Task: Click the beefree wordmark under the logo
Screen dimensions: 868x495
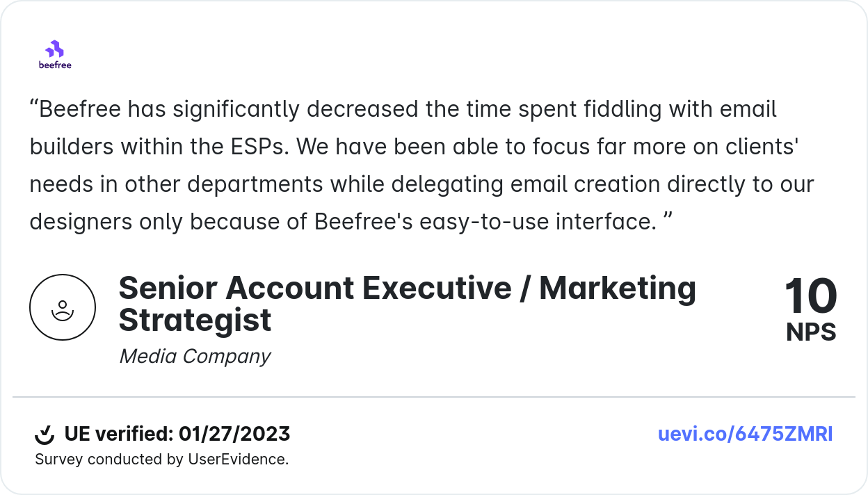Action: (x=55, y=65)
